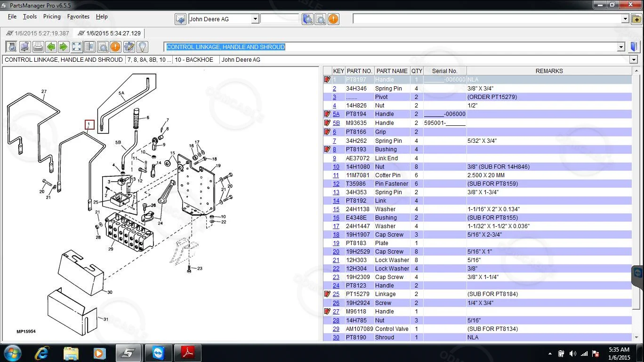The image size is (644, 362).
Task: Open the blue book icon beside title field
Action: tap(634, 47)
